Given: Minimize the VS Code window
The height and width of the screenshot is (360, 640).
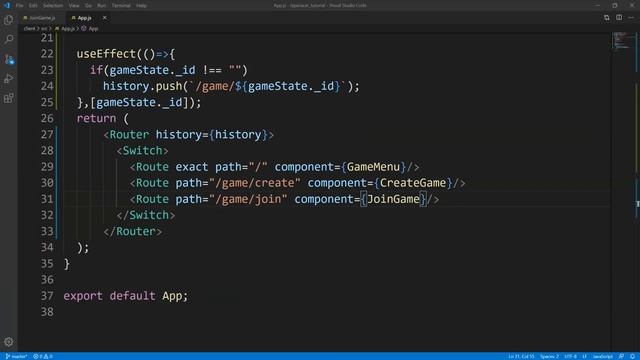Looking at the screenshot, I should click(x=598, y=5).
